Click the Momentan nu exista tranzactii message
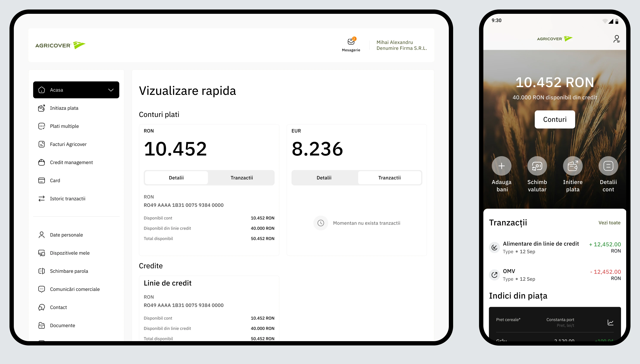 [366, 223]
